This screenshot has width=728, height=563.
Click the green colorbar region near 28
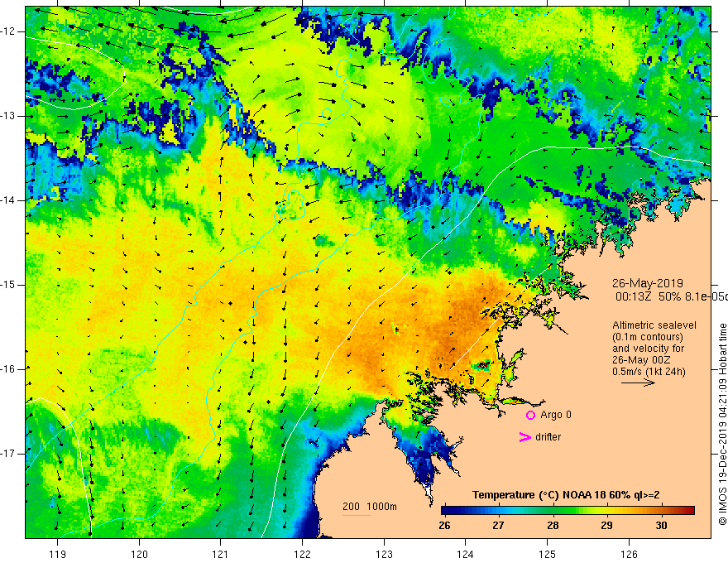[x=553, y=510]
